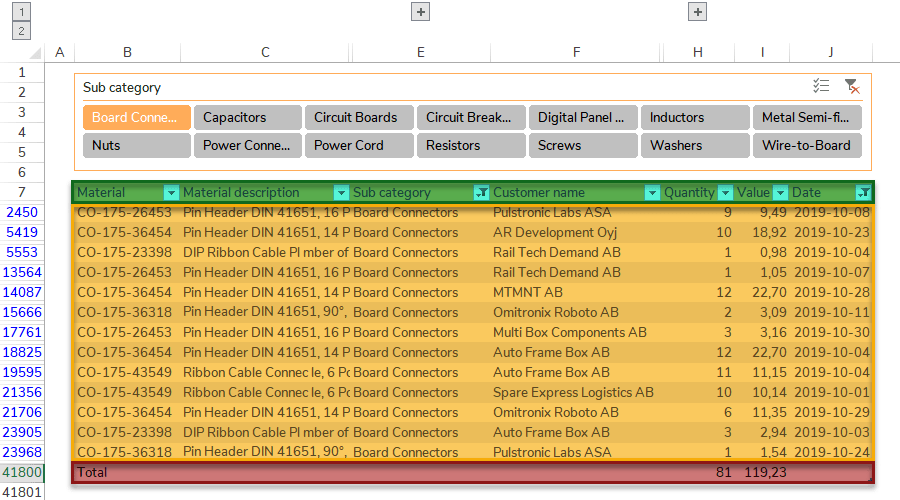This screenshot has height=500, width=900.
Task: Filter by Power Cord slicer item
Action: coord(358,145)
